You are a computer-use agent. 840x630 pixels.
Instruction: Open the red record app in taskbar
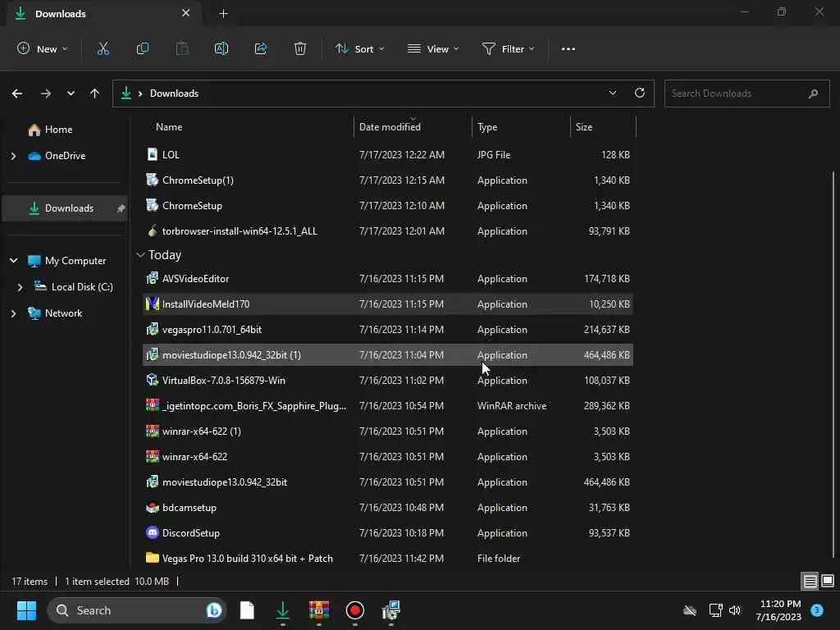(x=354, y=610)
